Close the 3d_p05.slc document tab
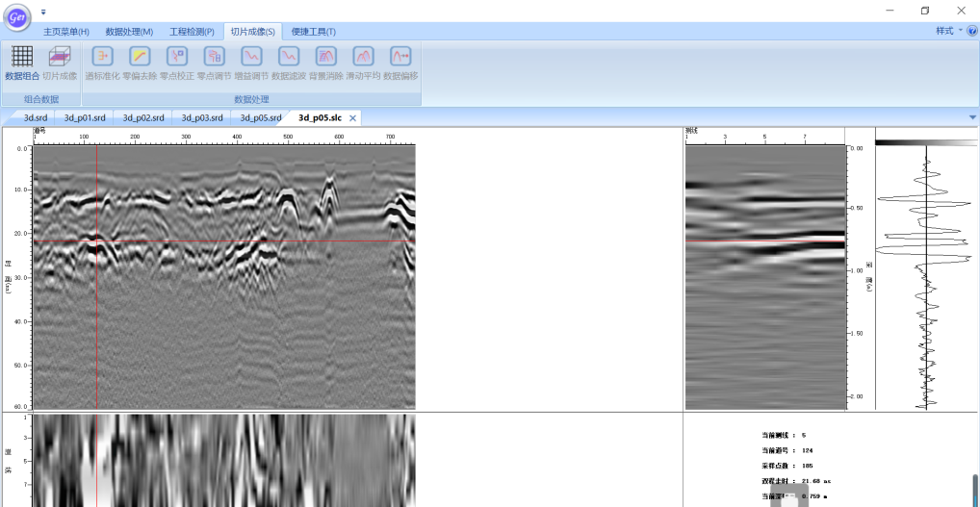Screen dimensions: 980x507 [352, 117]
